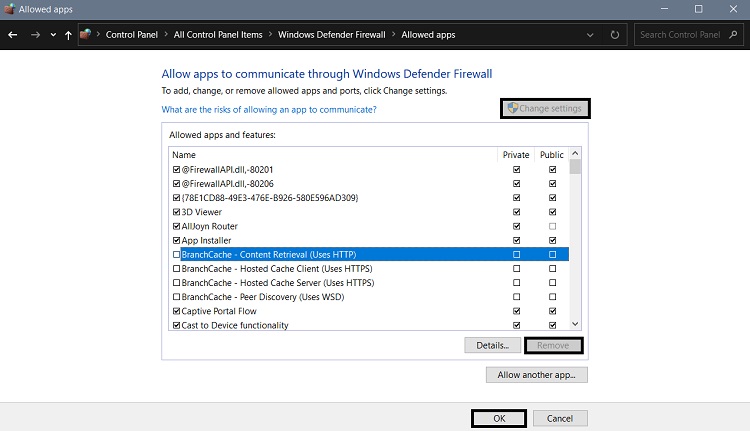
Task: Open Windows Defender Firewall breadcrumb
Action: click(x=332, y=35)
